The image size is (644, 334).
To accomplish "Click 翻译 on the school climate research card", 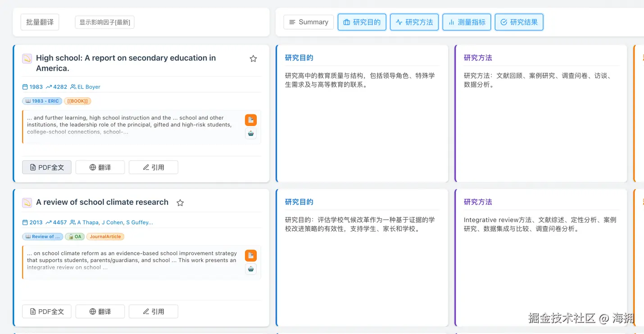I will click(100, 311).
